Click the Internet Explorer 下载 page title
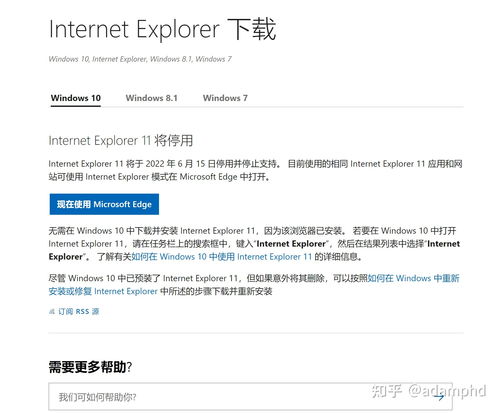This screenshot has height=413, width=499. pos(163,29)
